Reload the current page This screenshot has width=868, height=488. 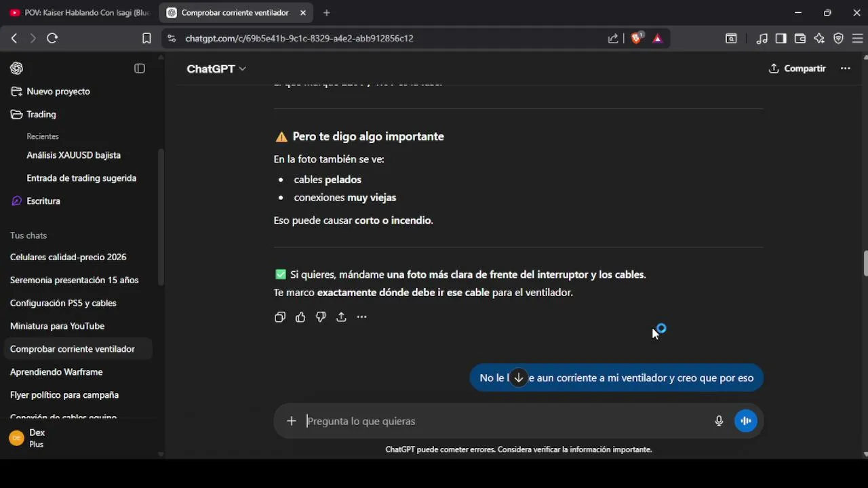(x=52, y=39)
